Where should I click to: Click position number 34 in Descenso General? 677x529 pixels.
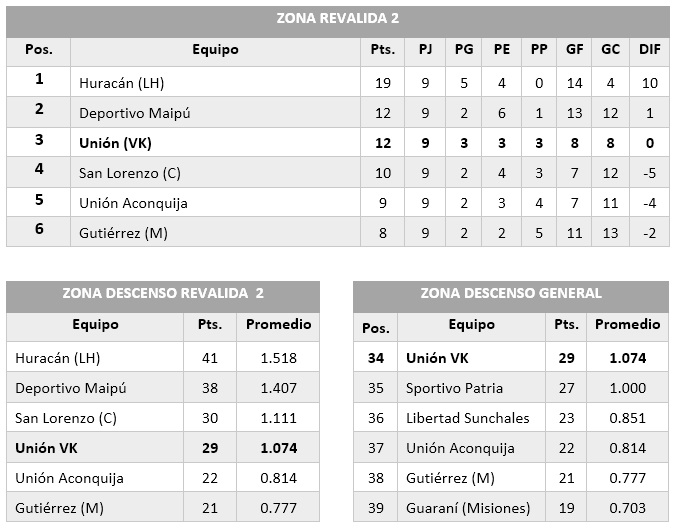coord(375,358)
